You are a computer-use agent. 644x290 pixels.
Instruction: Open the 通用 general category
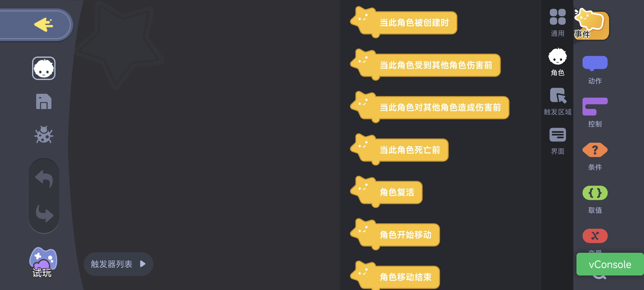point(557,23)
